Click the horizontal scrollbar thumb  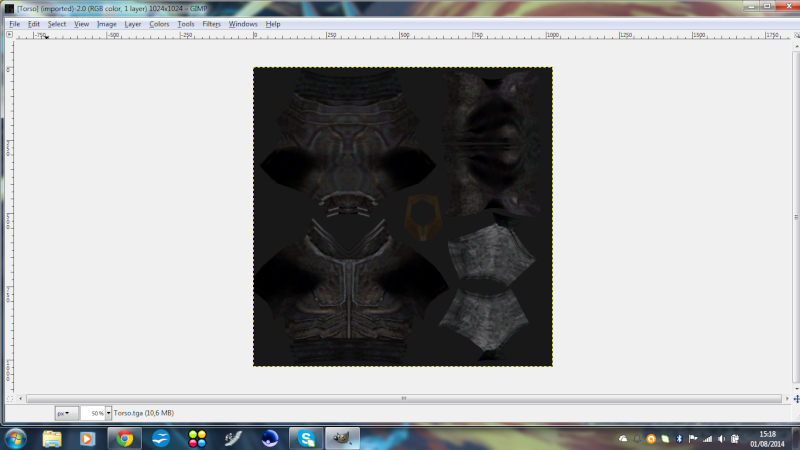pyautogui.click(x=404, y=398)
